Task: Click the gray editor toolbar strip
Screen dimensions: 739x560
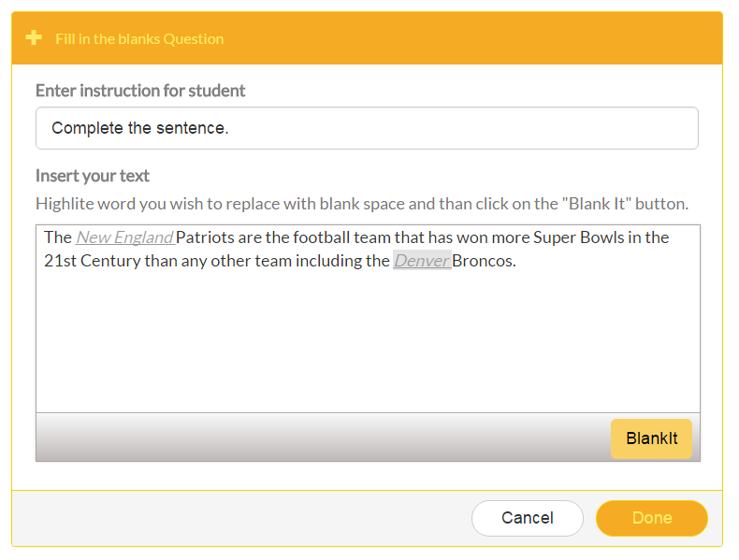Action: click(x=318, y=438)
